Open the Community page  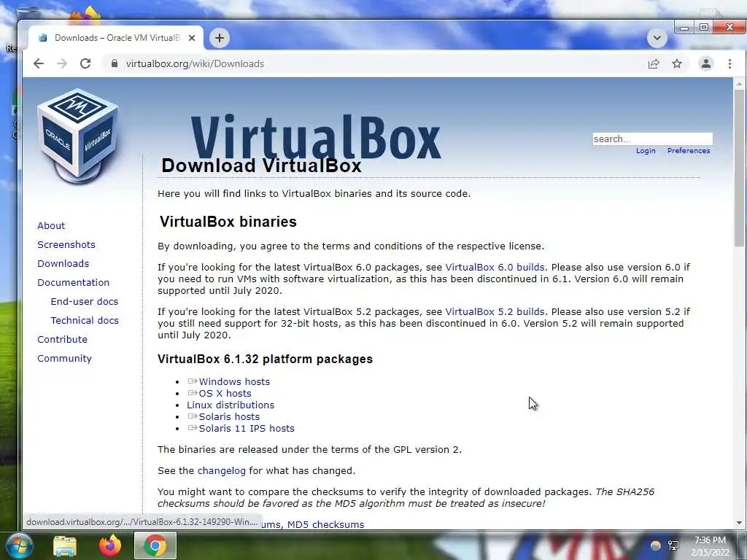tap(64, 359)
